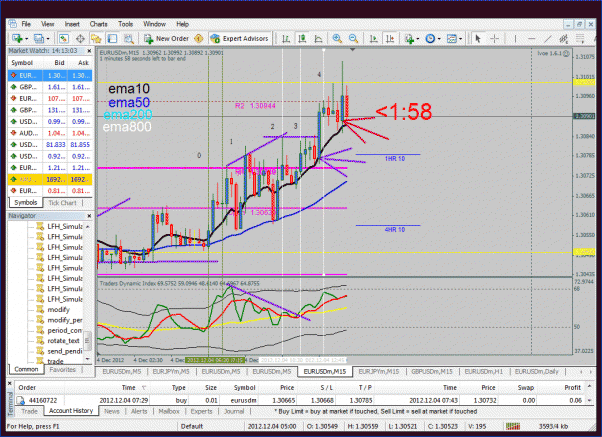Sort Account History by Order column
The width and height of the screenshot is (602, 437).
pyautogui.click(x=27, y=387)
